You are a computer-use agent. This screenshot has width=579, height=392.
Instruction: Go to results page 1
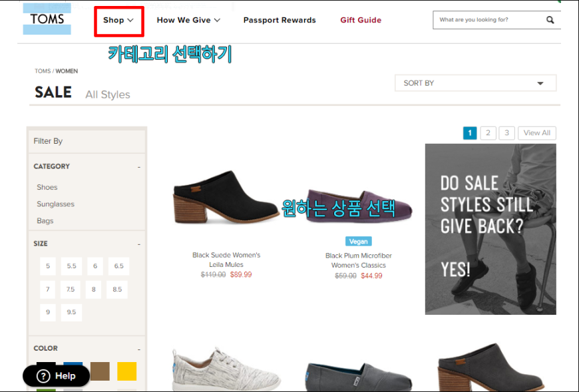[470, 133]
